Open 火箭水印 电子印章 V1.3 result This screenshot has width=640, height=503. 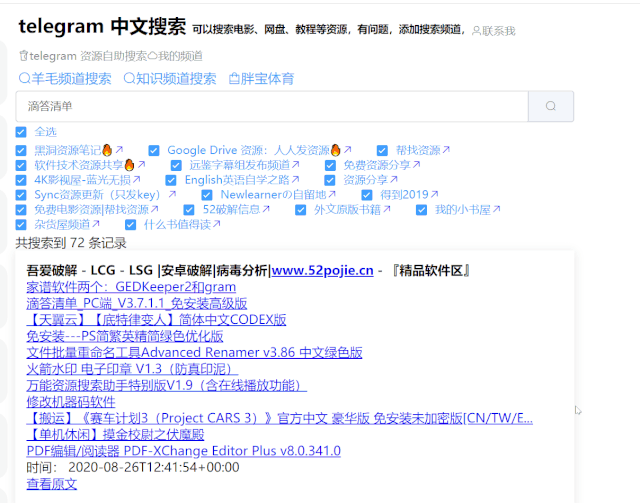click(x=132, y=369)
